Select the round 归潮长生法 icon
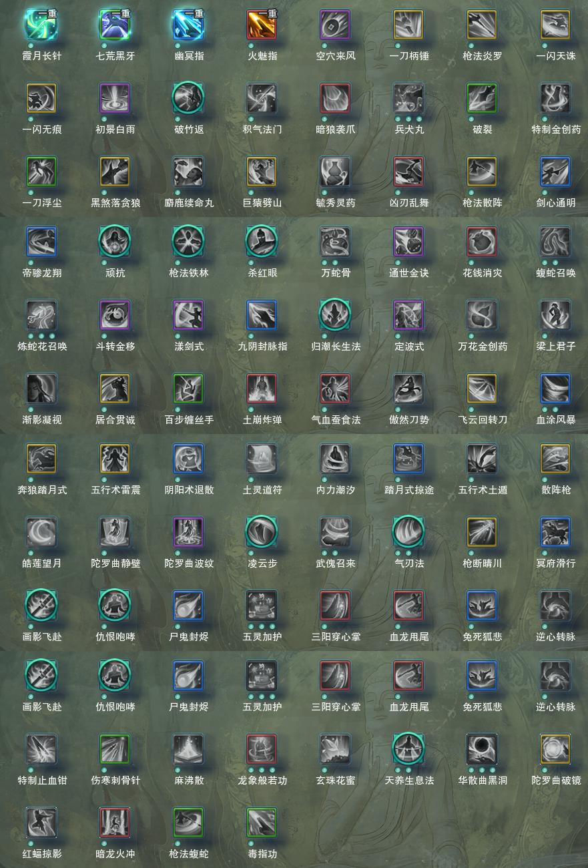588x868 pixels. (x=335, y=315)
